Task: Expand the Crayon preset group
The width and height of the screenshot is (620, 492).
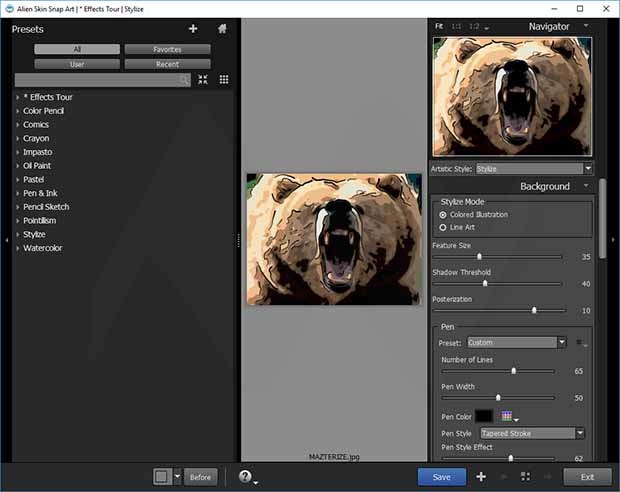Action: click(17, 139)
